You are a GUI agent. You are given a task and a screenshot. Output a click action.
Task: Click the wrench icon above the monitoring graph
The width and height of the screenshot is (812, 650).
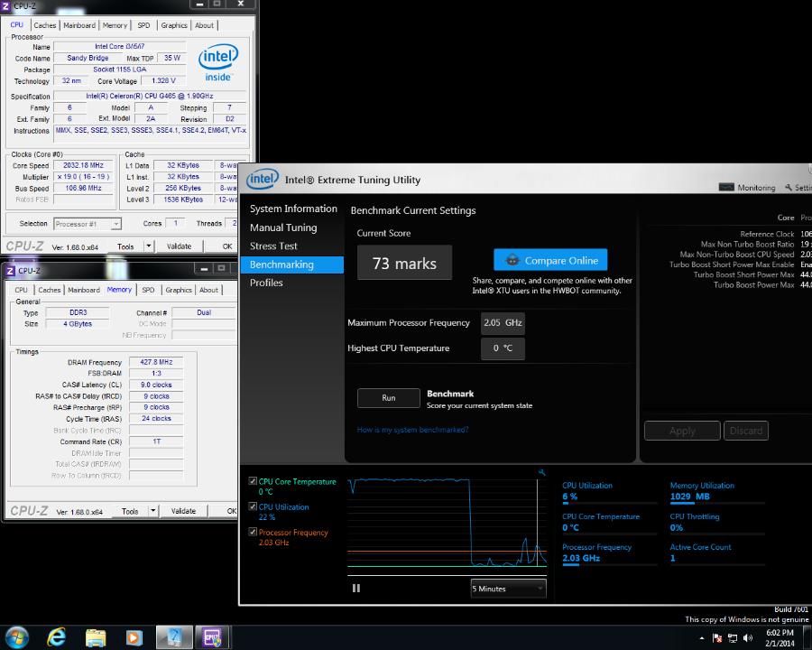[x=541, y=472]
